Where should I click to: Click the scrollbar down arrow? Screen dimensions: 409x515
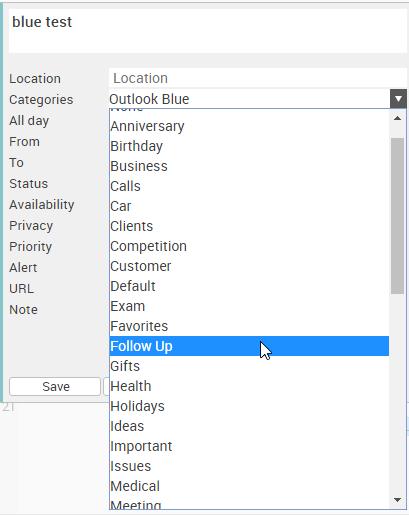pyautogui.click(x=397, y=500)
